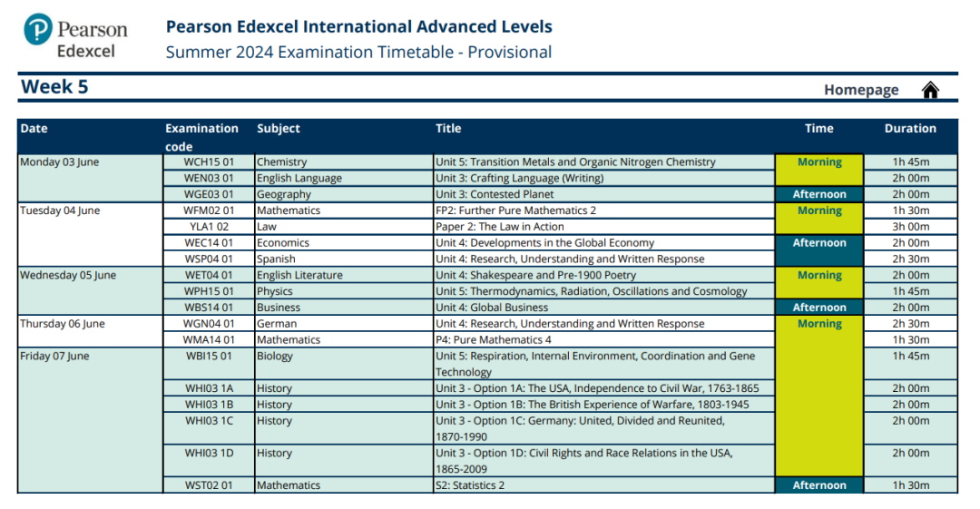Click title Paper 2: The Law in Action
Screen dimensions: 980x509
(499, 227)
